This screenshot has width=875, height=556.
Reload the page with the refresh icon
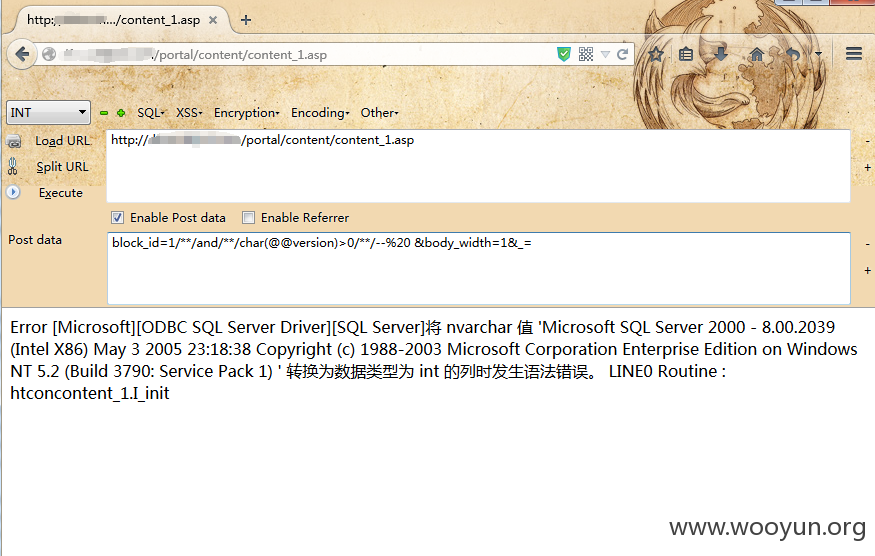623,54
